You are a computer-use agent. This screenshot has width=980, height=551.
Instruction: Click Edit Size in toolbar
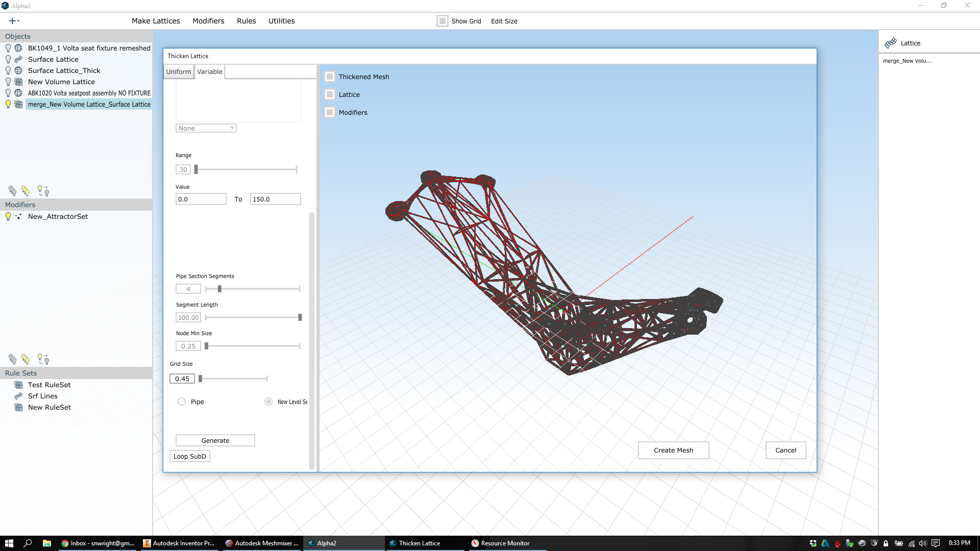point(504,21)
